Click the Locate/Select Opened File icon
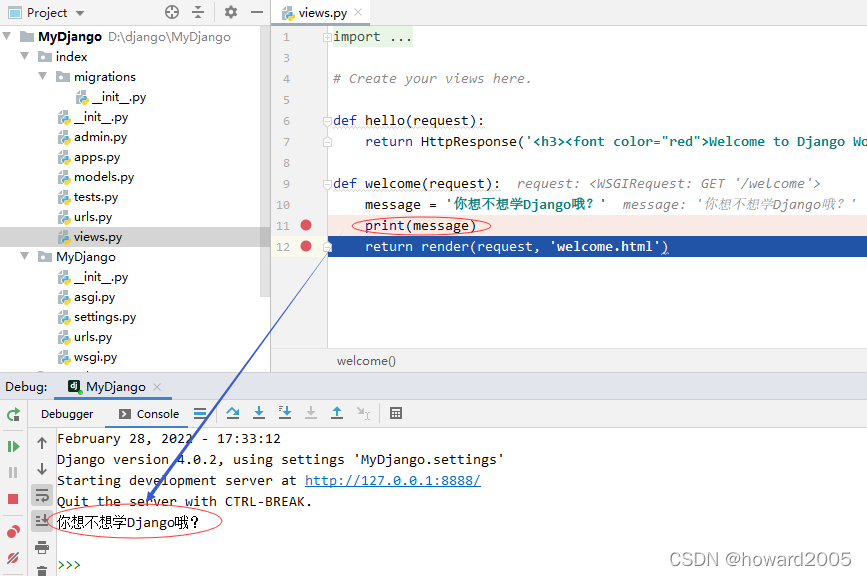This screenshot has height=576, width=867. [x=172, y=12]
